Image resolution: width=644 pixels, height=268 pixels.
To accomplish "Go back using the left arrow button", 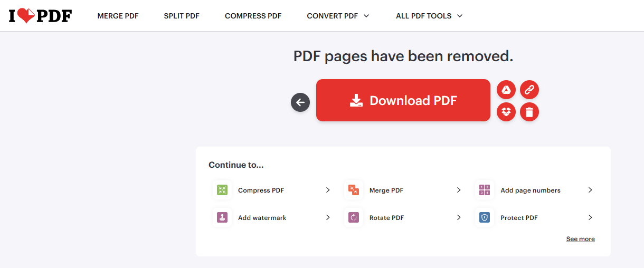I will pyautogui.click(x=300, y=102).
